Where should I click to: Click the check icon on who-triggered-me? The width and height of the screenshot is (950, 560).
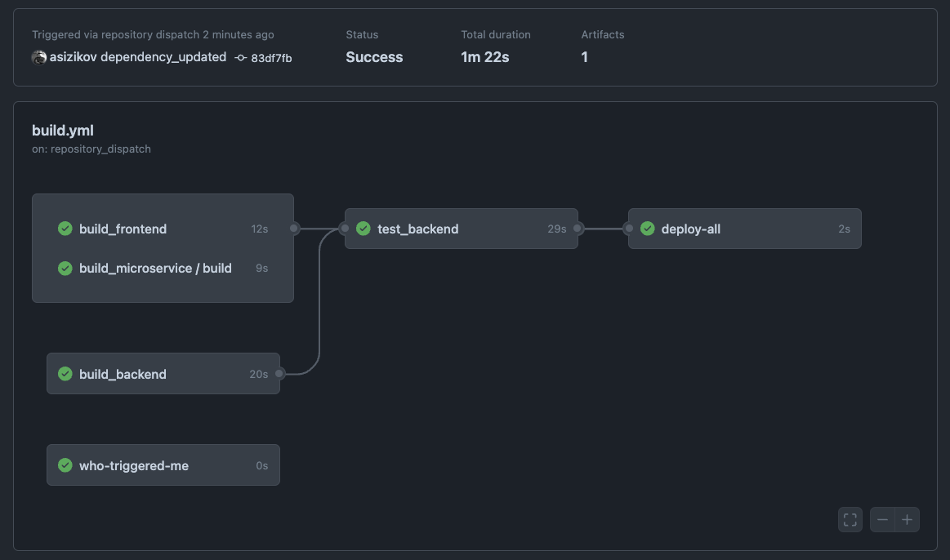65,465
